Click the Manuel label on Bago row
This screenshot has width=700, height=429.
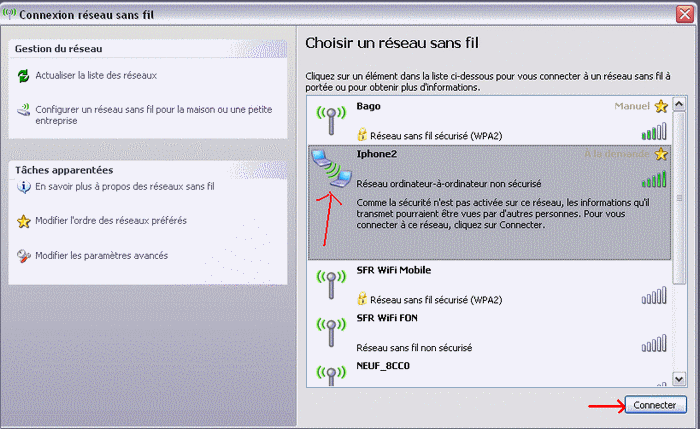pos(632,106)
